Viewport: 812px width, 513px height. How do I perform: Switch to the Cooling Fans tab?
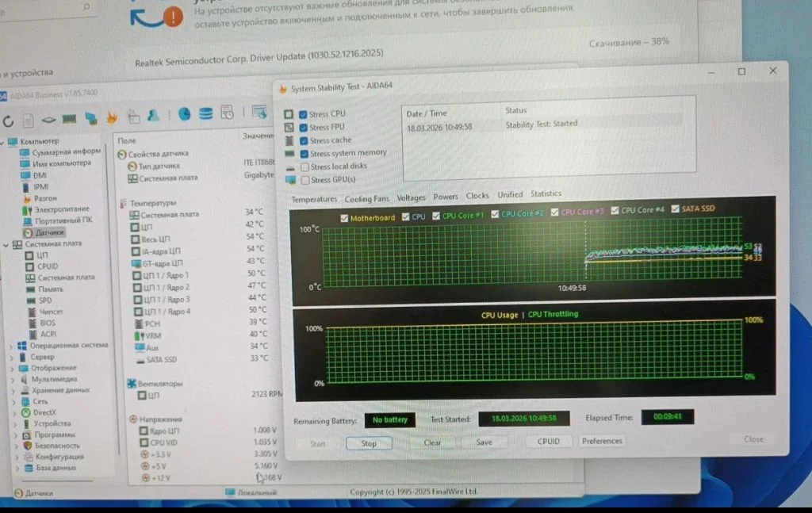click(366, 198)
